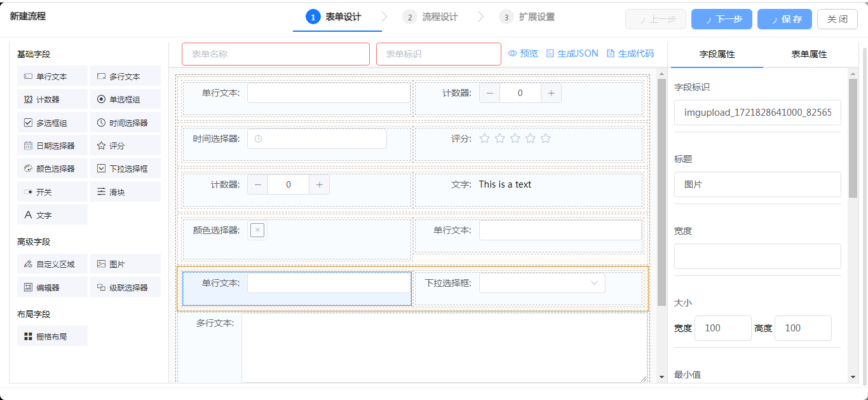Add a 单行文本 single-line text field
Viewport: 868px width, 400px height.
(x=52, y=76)
